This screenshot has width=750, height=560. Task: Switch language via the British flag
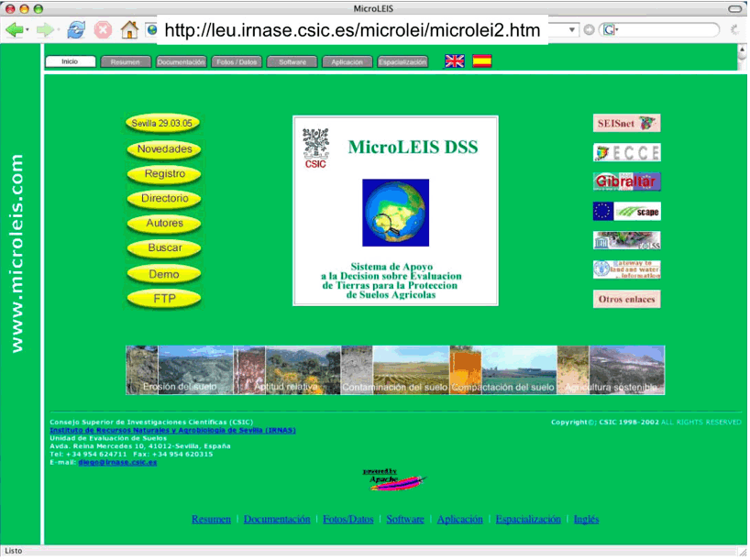[x=455, y=61]
